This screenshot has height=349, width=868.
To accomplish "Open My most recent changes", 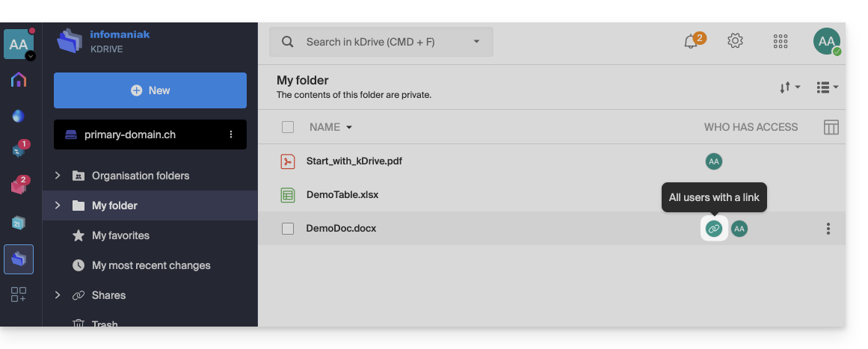I will click(x=151, y=265).
